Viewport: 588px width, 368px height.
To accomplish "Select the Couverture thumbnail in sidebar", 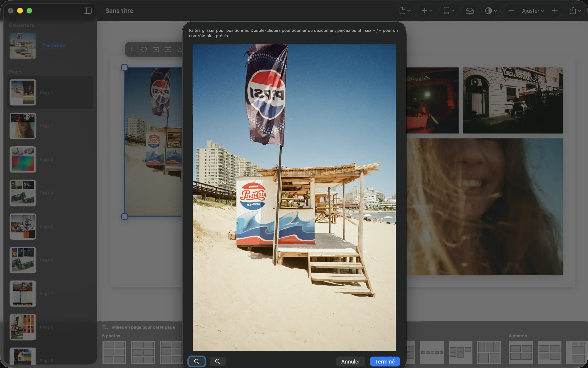I will [x=23, y=46].
